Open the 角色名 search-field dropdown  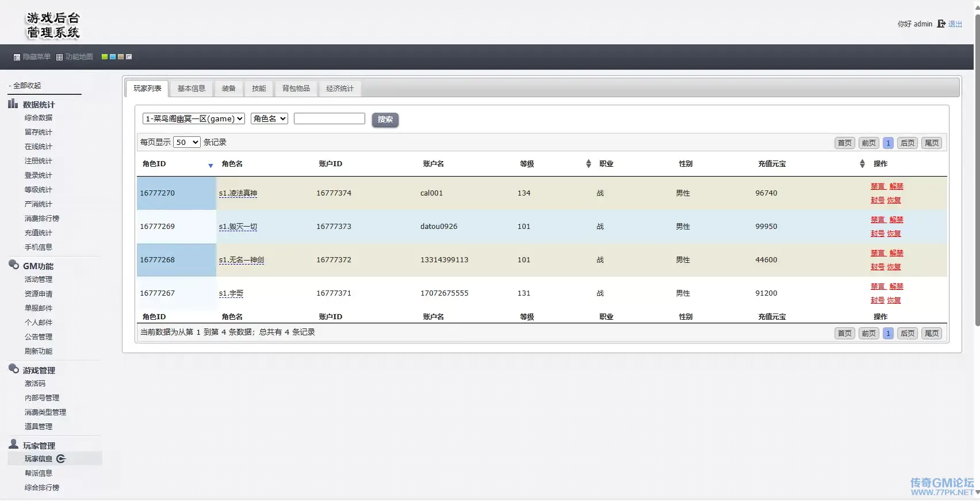[269, 118]
